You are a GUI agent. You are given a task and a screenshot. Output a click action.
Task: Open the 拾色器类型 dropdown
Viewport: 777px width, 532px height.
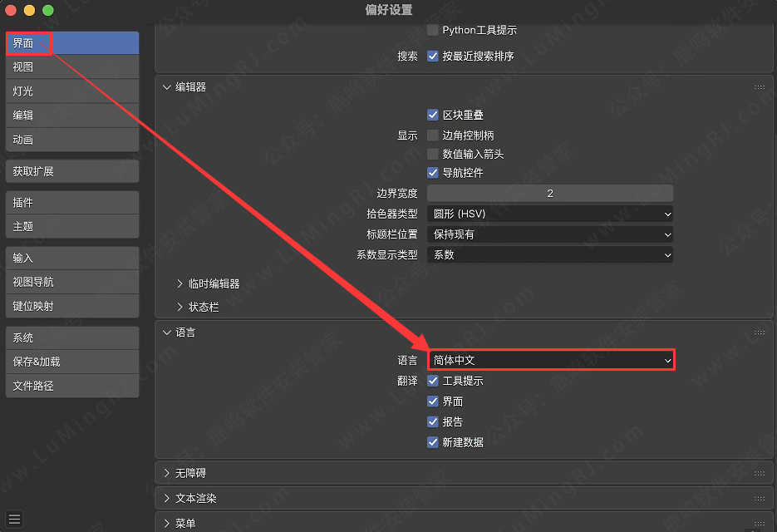[x=550, y=214]
